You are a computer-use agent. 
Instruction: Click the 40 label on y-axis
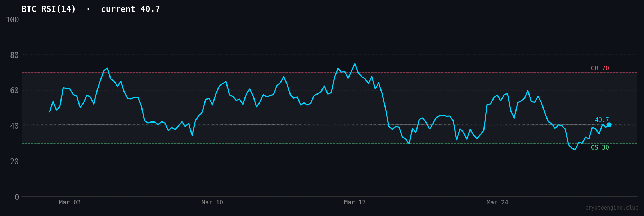14,126
